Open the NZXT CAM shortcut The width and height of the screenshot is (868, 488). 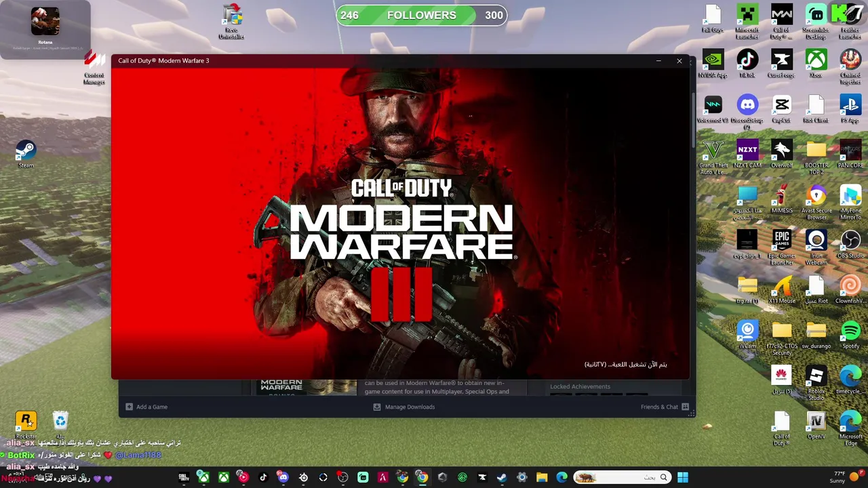pyautogui.click(x=747, y=154)
